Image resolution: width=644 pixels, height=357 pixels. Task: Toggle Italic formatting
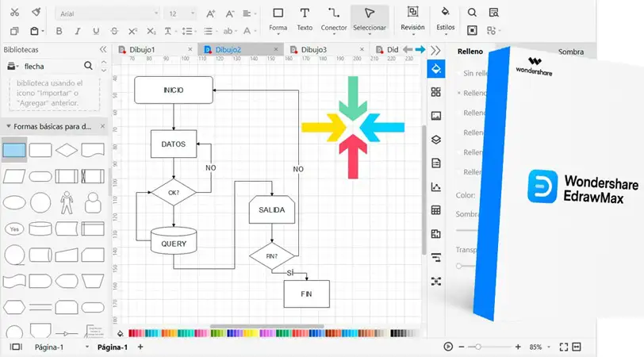tap(77, 31)
